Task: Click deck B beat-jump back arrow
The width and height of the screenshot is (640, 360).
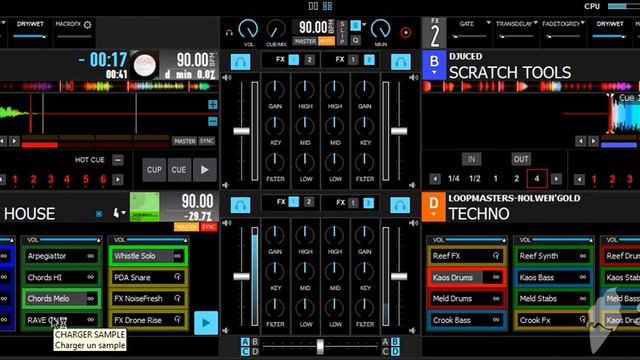Action: point(580,141)
